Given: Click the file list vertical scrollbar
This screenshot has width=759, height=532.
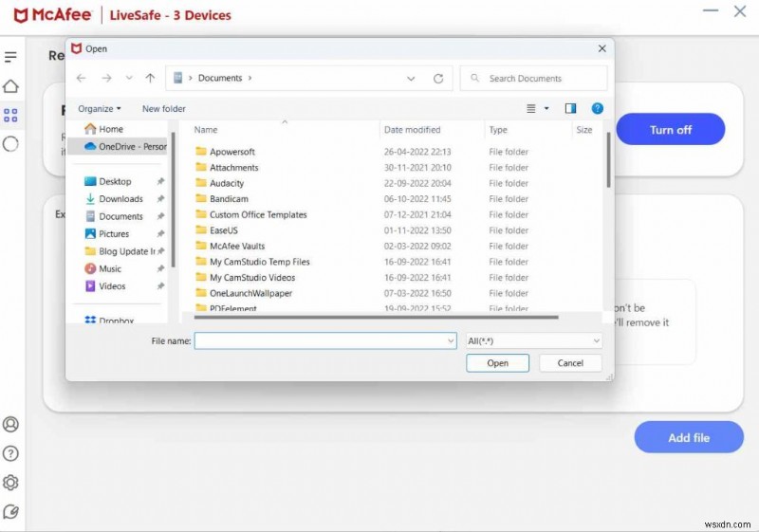Looking at the screenshot, I should pyautogui.click(x=608, y=160).
